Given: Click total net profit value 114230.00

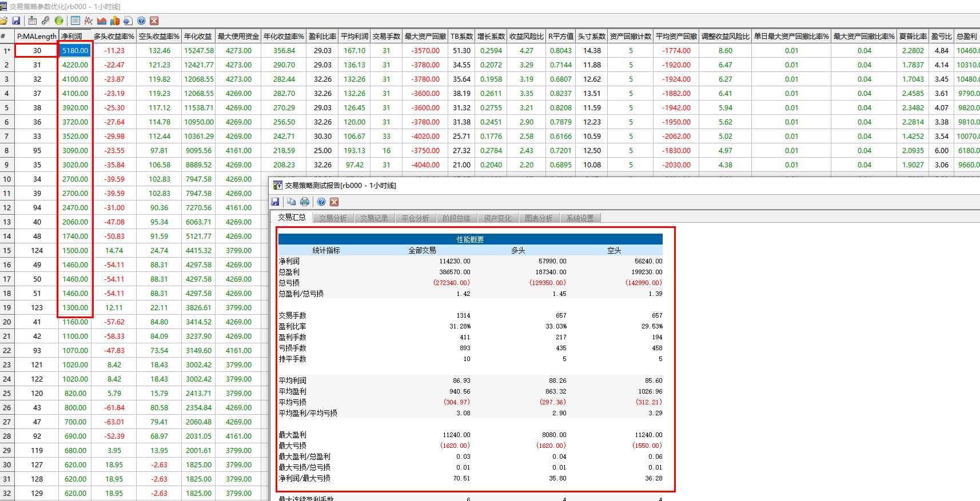Looking at the screenshot, I should 455,261.
